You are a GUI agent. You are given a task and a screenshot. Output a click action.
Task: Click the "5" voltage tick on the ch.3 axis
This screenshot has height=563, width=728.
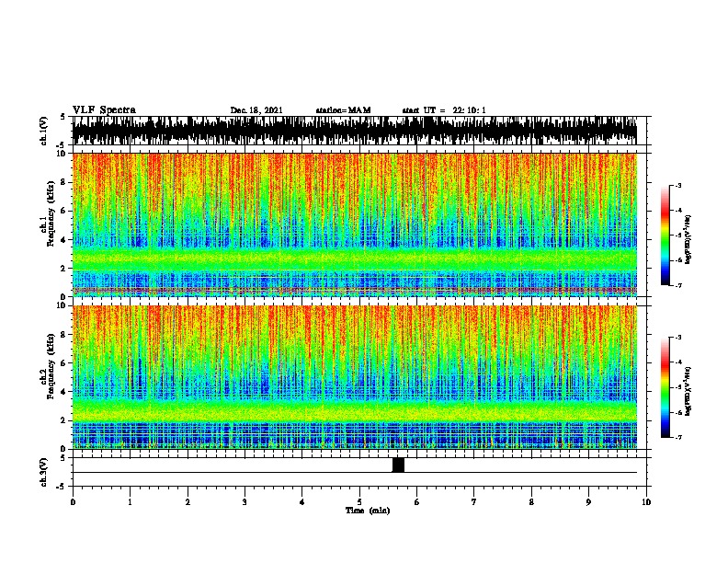63,458
